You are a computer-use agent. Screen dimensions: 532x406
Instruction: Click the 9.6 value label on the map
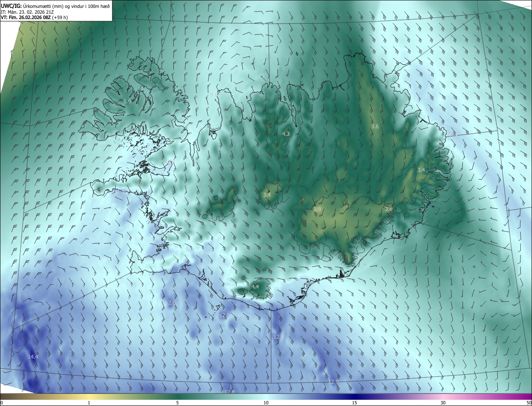click(x=214, y=95)
